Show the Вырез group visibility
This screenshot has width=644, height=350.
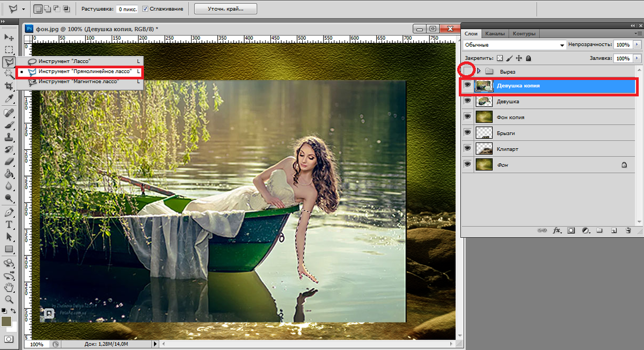click(x=467, y=70)
